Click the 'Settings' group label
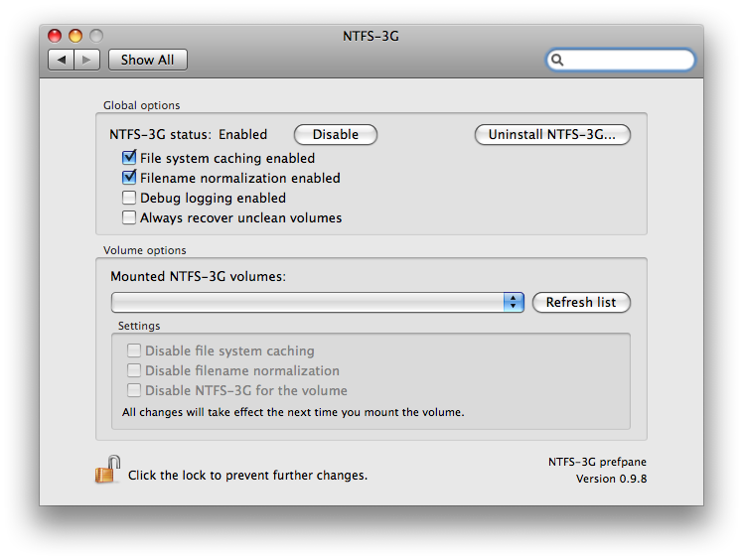Viewport: 743px width, 560px height. 139,326
